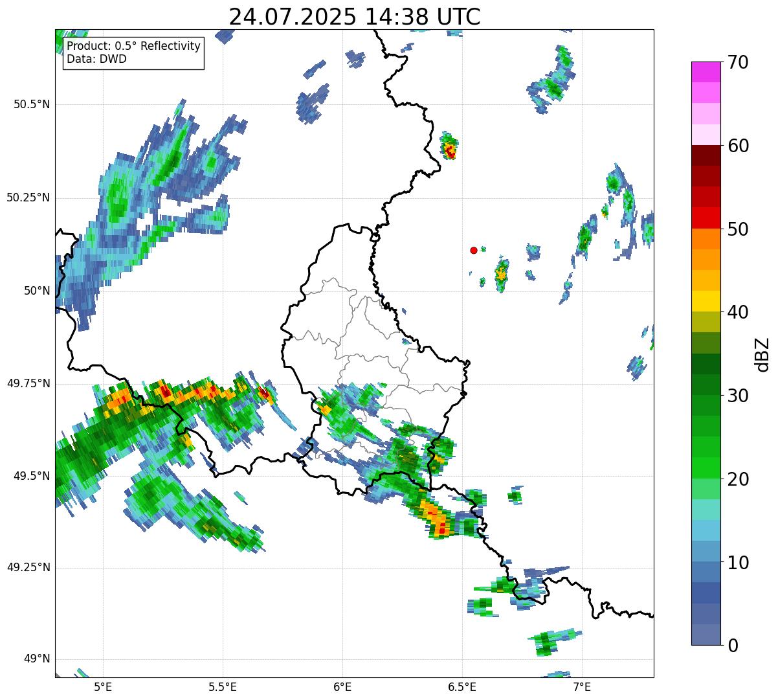Click the 49°N latitude label
778x700 pixels.
pos(37,659)
